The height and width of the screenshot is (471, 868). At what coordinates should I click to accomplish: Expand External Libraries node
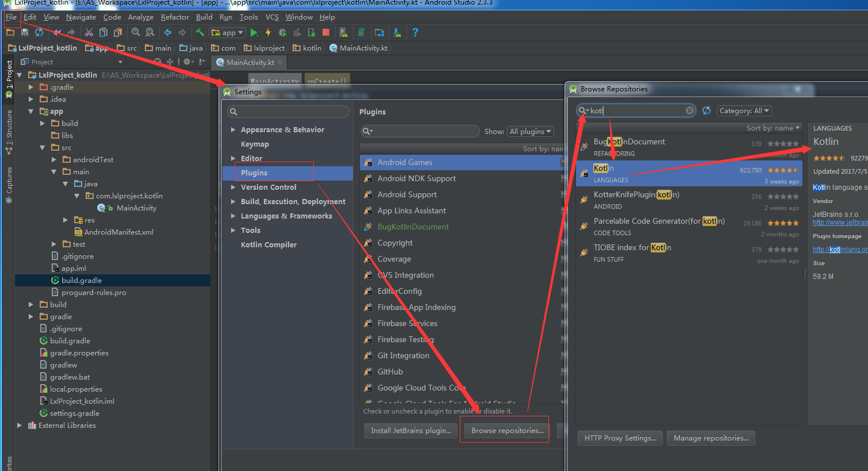point(20,425)
